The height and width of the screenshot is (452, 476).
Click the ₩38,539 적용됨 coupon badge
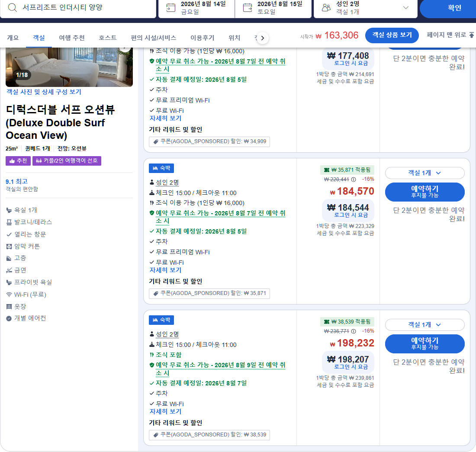click(347, 321)
